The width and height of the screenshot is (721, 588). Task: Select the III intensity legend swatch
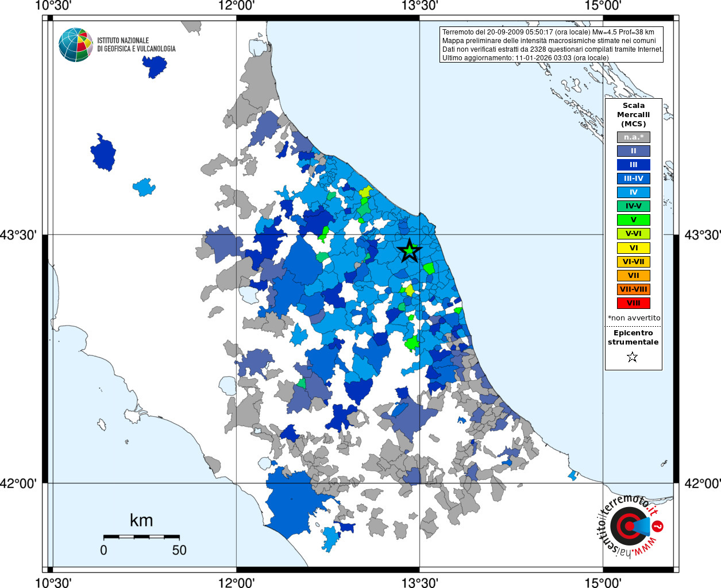click(634, 165)
